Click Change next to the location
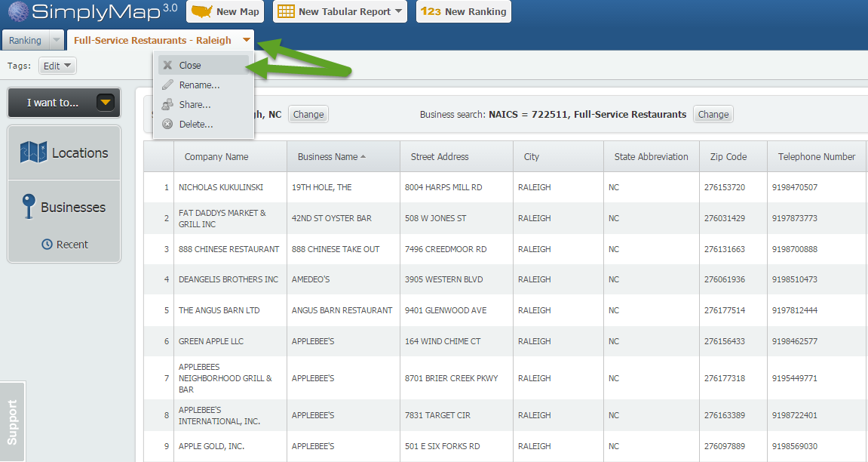 tap(308, 114)
